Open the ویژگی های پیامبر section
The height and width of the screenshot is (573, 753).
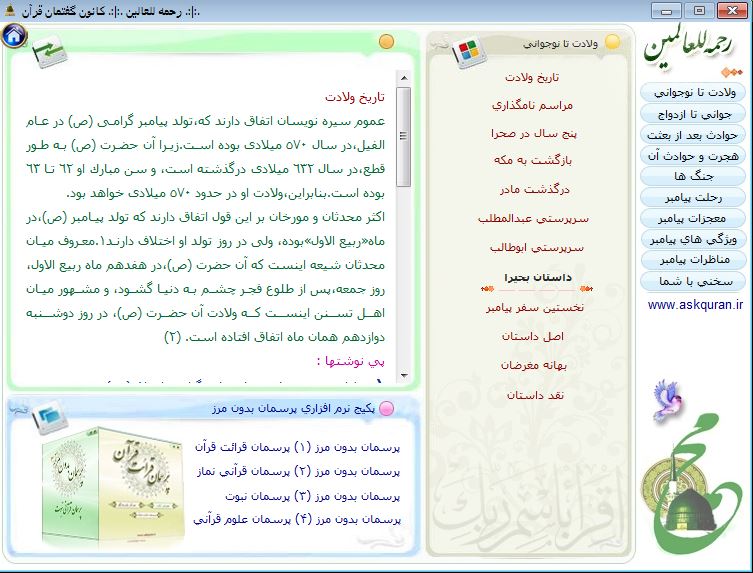pyautogui.click(x=693, y=239)
